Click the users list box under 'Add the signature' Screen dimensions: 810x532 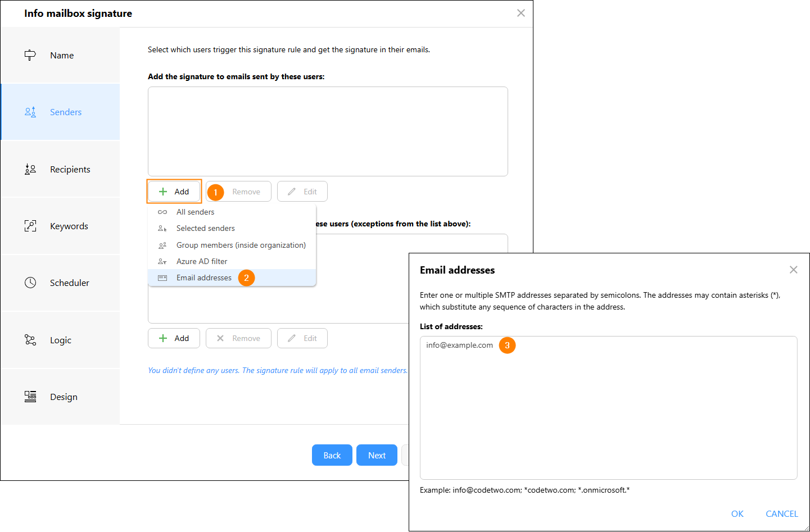pyautogui.click(x=328, y=131)
